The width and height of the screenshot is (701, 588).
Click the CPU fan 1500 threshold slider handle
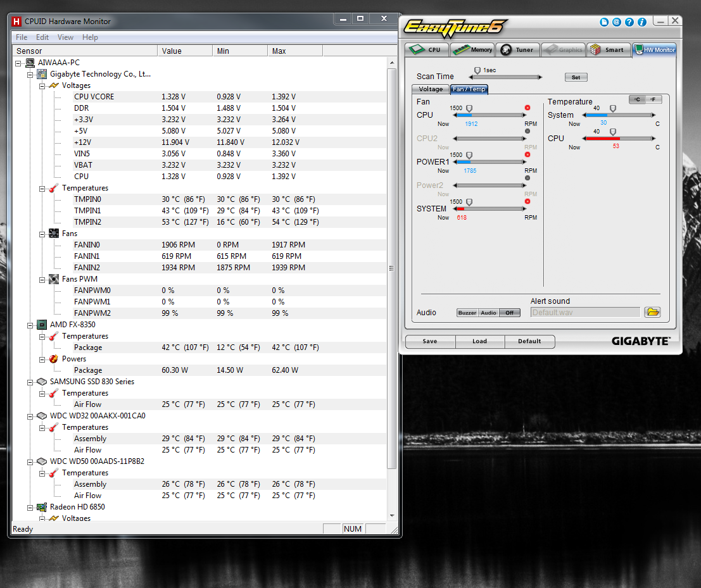coord(469,109)
